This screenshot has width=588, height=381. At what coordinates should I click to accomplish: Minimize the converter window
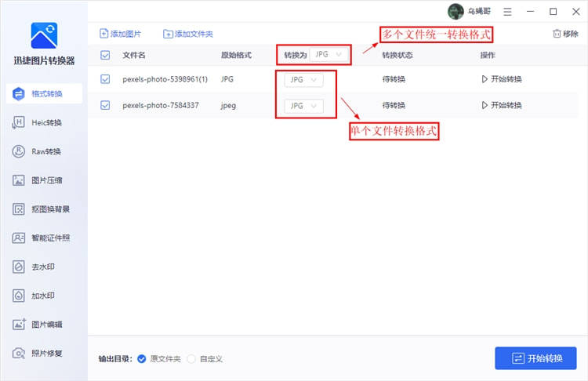(530, 12)
